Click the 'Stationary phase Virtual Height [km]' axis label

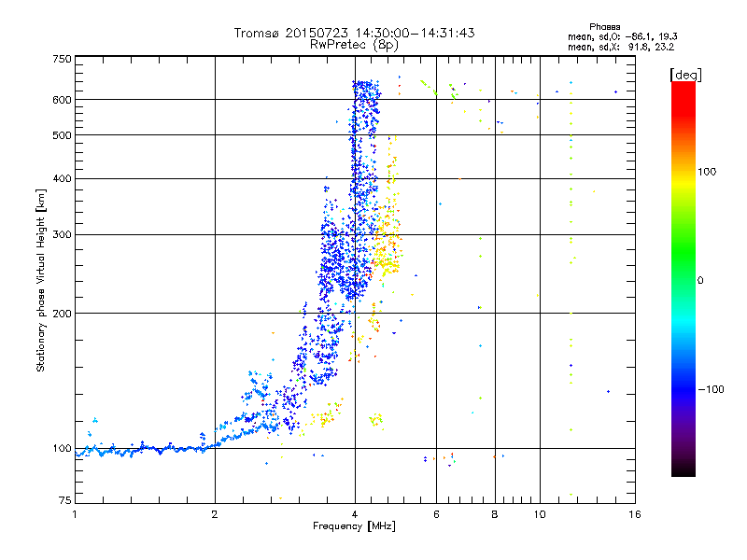(41, 280)
